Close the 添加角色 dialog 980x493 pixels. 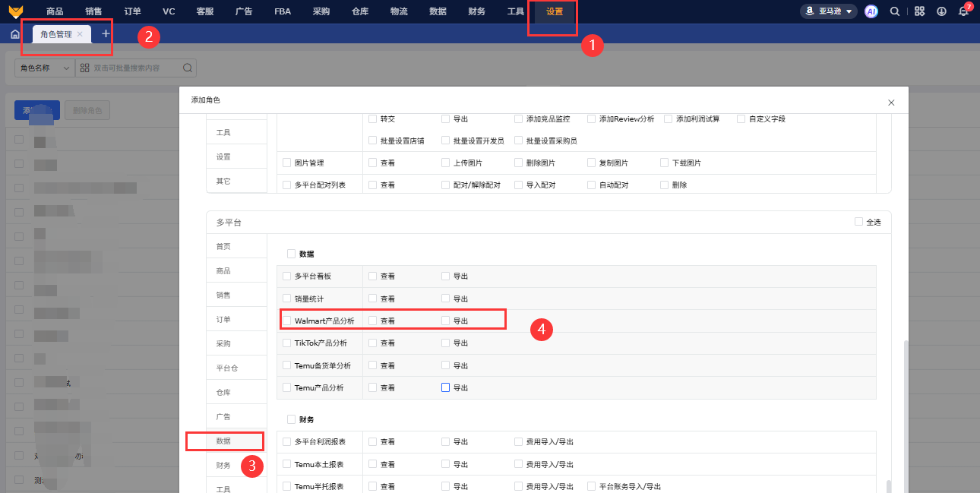coord(891,103)
